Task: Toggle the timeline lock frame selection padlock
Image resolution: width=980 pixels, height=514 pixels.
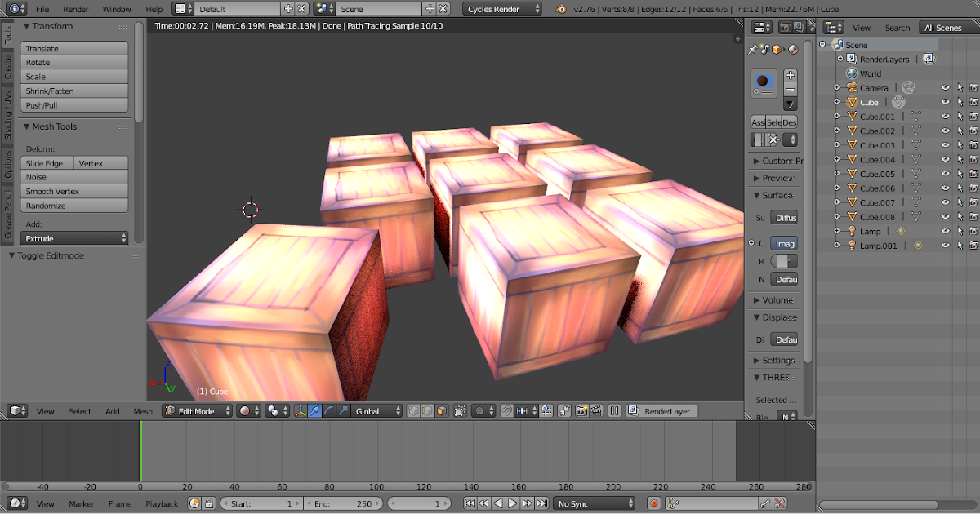Action: tap(208, 504)
